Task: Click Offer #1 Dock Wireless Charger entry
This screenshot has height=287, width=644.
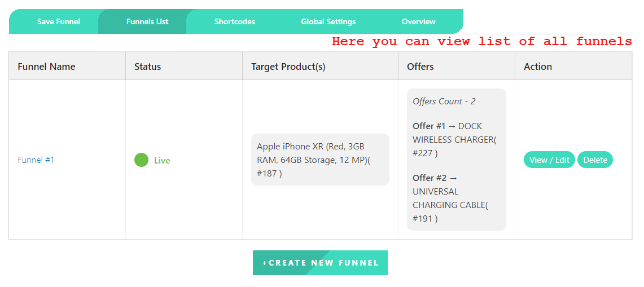Action: (x=454, y=139)
